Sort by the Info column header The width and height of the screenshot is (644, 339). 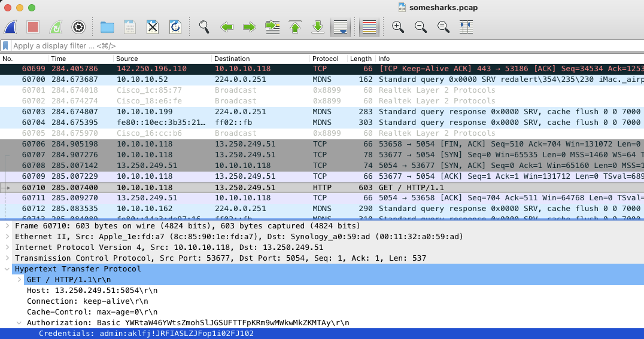coord(510,59)
